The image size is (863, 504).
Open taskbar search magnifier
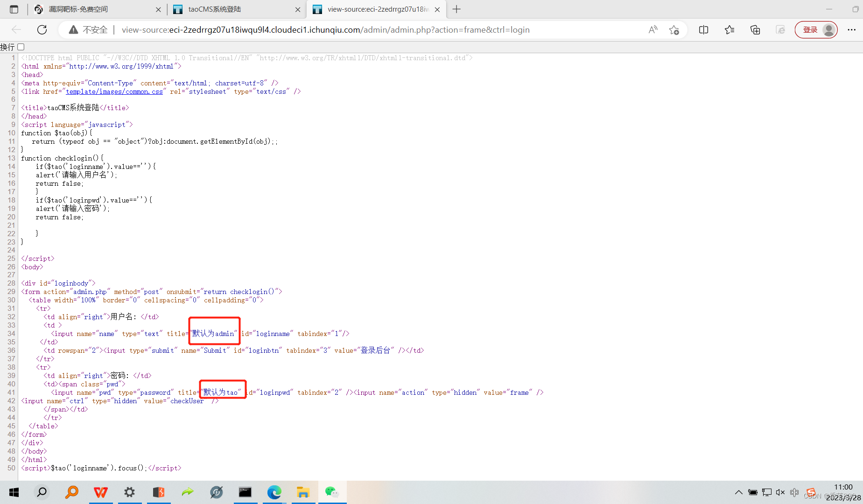tap(42, 492)
